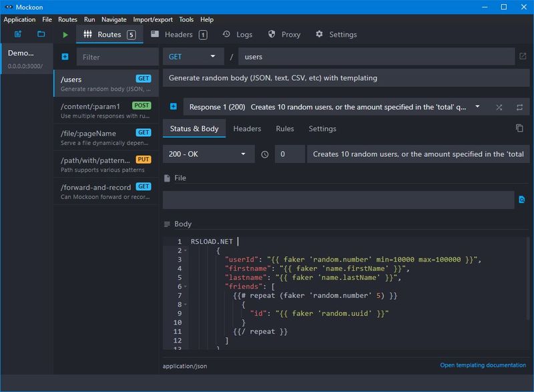Add a new response with the plus icon
Screen dimensions: 534x392
tap(173, 107)
